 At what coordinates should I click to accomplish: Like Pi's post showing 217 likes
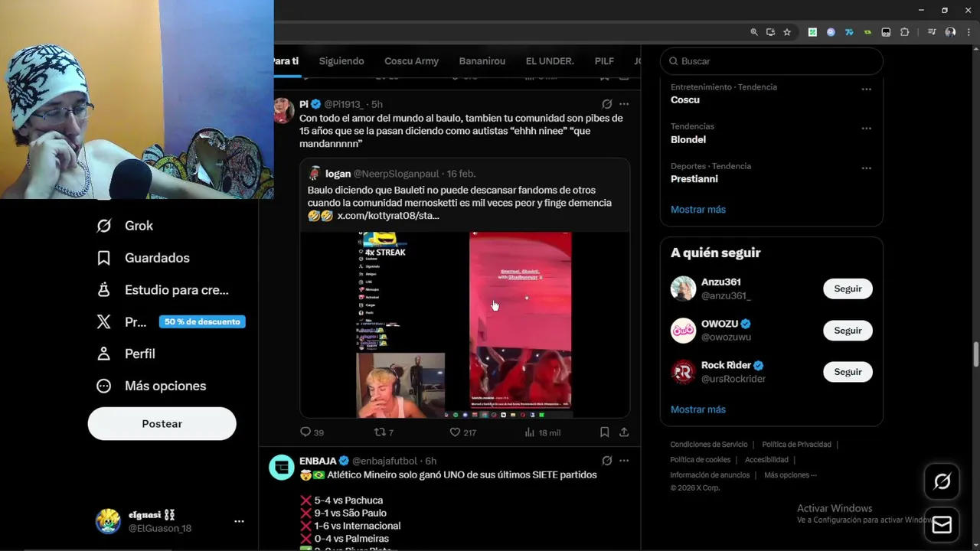click(x=462, y=432)
